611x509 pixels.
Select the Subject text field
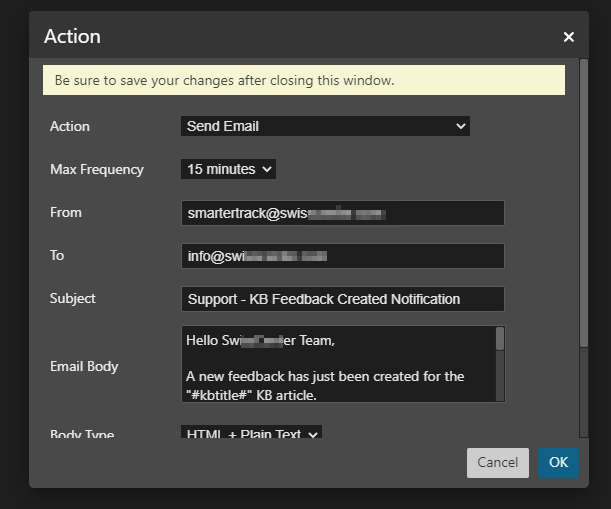point(342,299)
